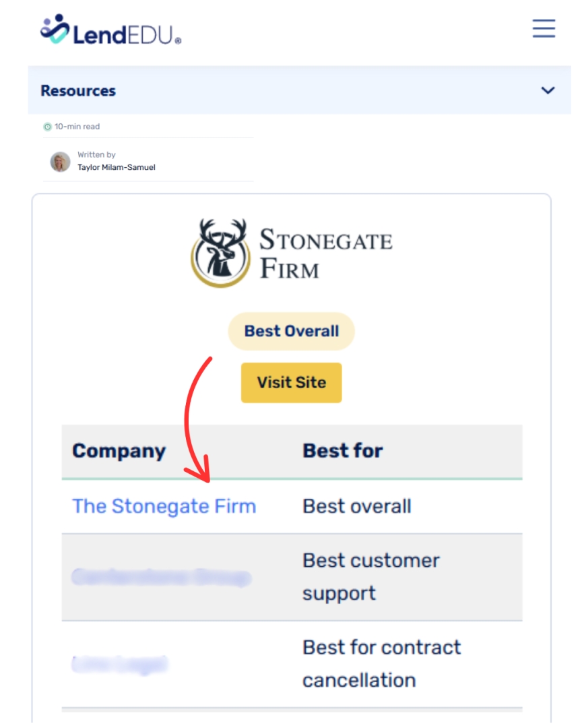
Task: Click the 10-min read text
Action: pos(77,127)
